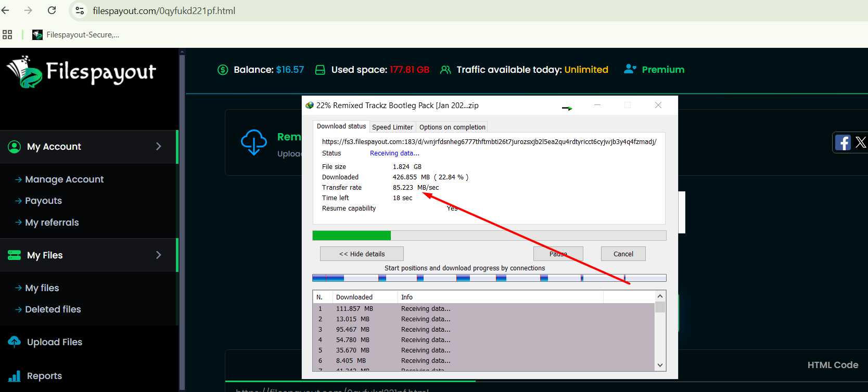Expand My Account chevron
Screen dimensions: 868x392
[x=159, y=147]
